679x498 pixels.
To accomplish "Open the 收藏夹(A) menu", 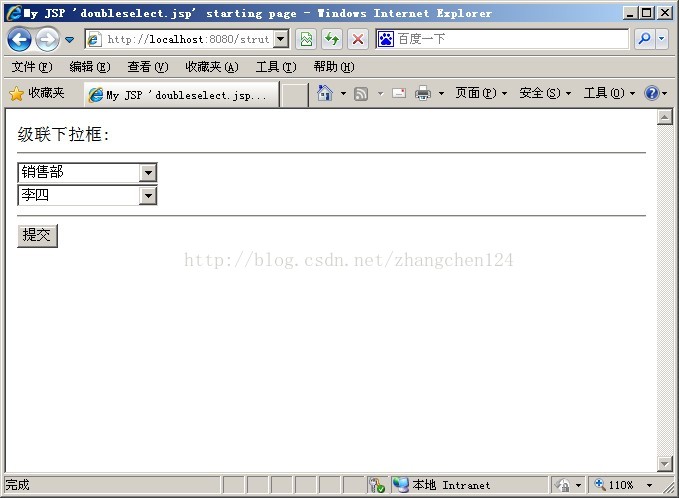I will [x=212, y=67].
